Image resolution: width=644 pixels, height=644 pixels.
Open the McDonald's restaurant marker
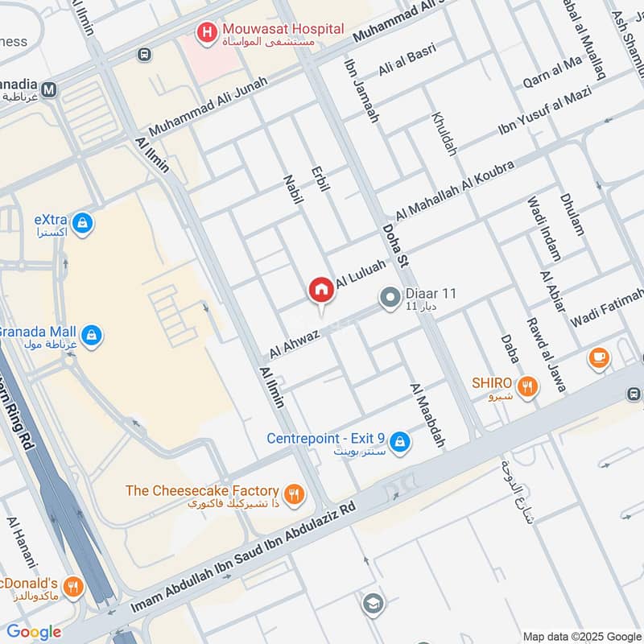(73, 588)
